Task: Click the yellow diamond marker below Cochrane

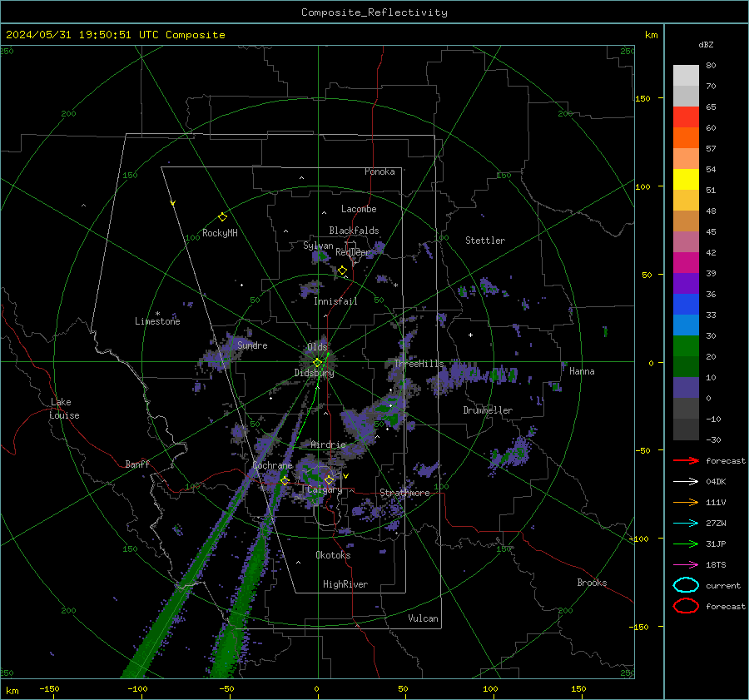Action: [285, 480]
